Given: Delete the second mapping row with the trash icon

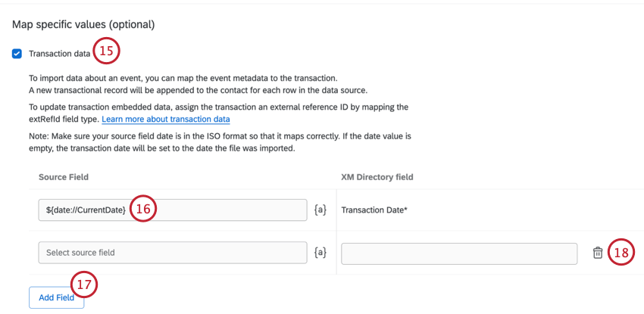Looking at the screenshot, I should tap(597, 253).
